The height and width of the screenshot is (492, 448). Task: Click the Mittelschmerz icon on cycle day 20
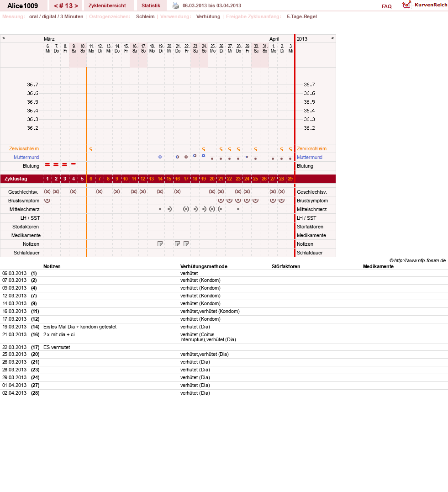click(212, 209)
